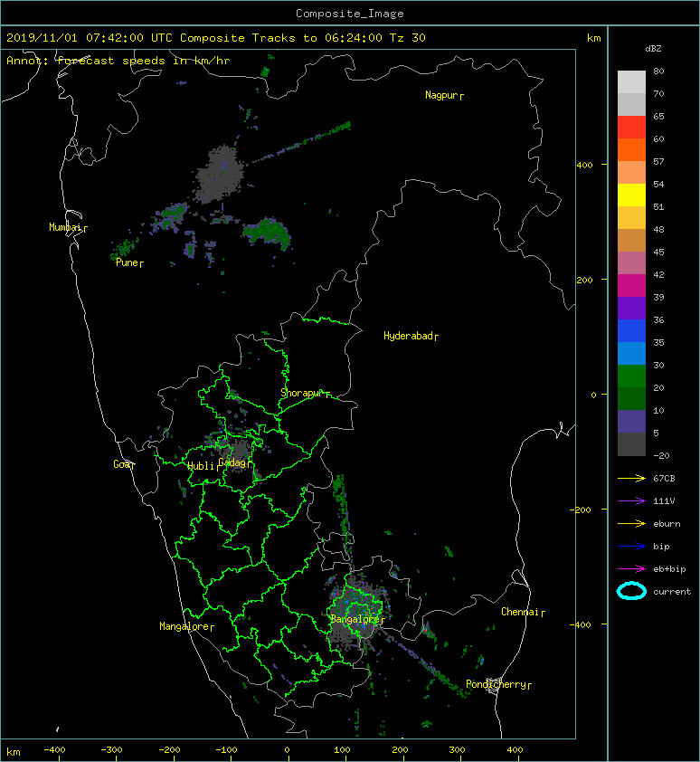Pick the amber 51 dBZ swatch

[x=631, y=217]
